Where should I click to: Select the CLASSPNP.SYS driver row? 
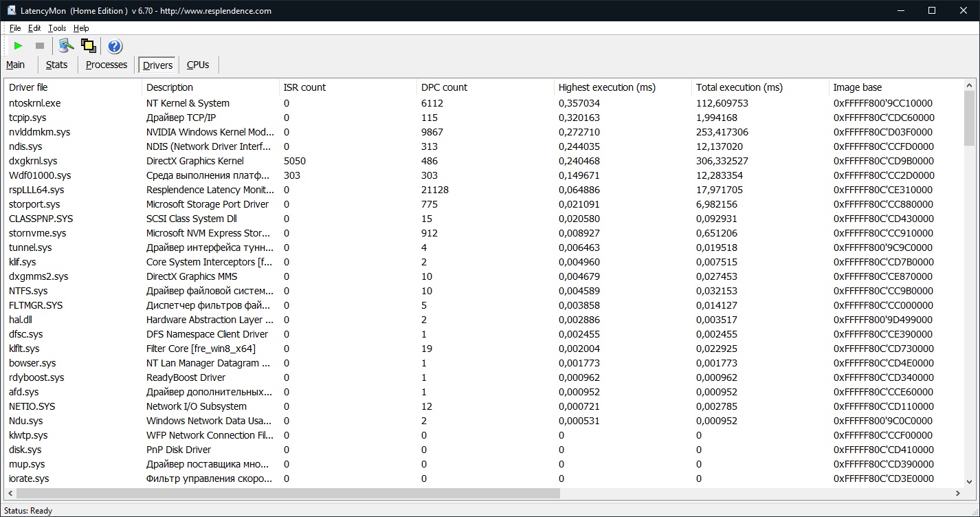[484, 219]
